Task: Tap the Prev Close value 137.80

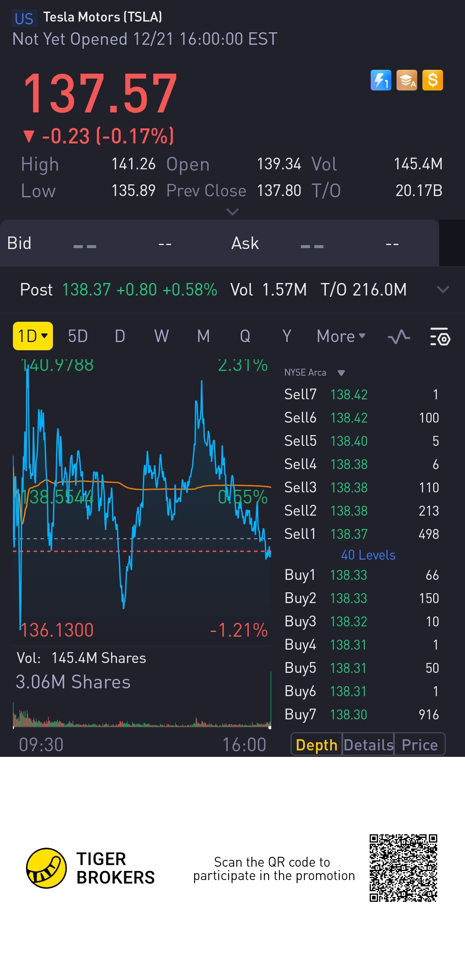Action: [x=279, y=191]
